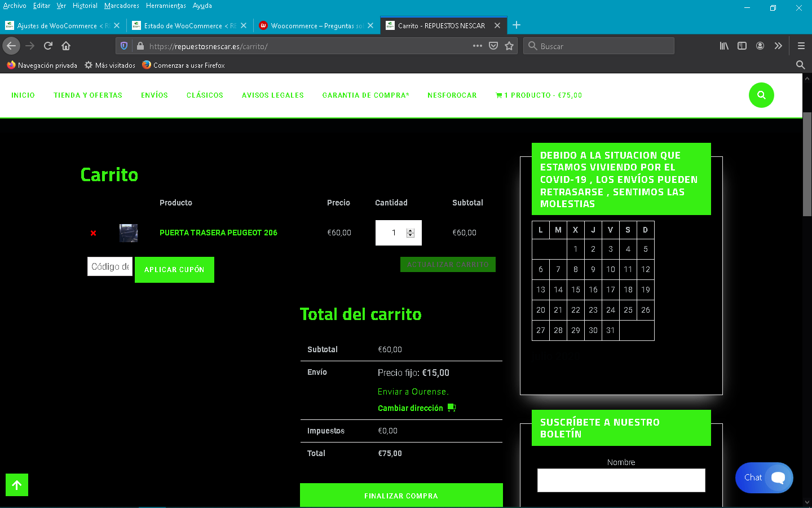Reload the current page

click(x=48, y=46)
